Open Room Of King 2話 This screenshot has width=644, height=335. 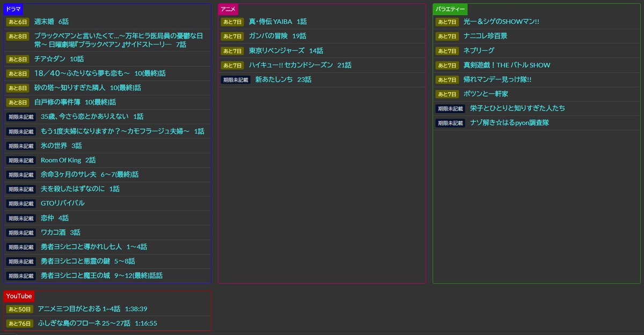pos(68,160)
